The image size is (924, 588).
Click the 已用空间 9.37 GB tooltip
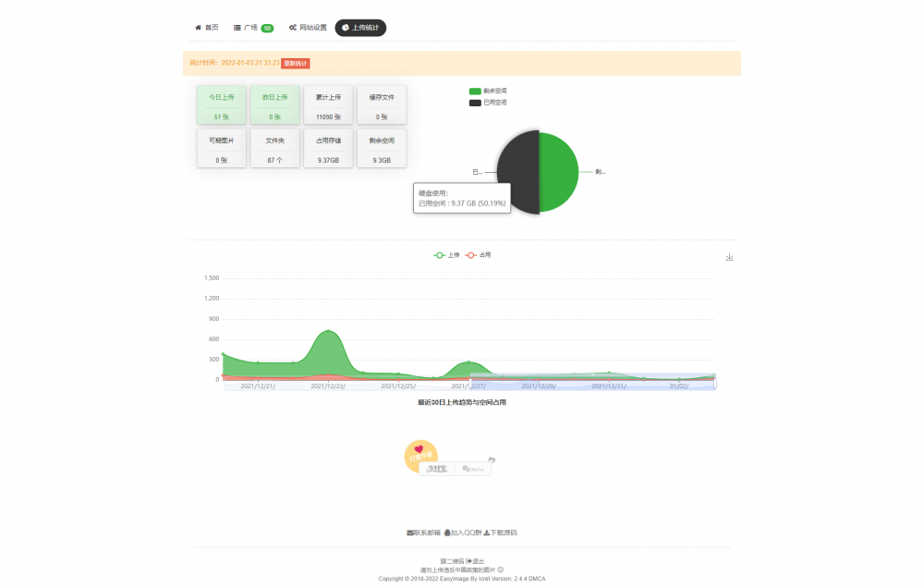click(462, 198)
